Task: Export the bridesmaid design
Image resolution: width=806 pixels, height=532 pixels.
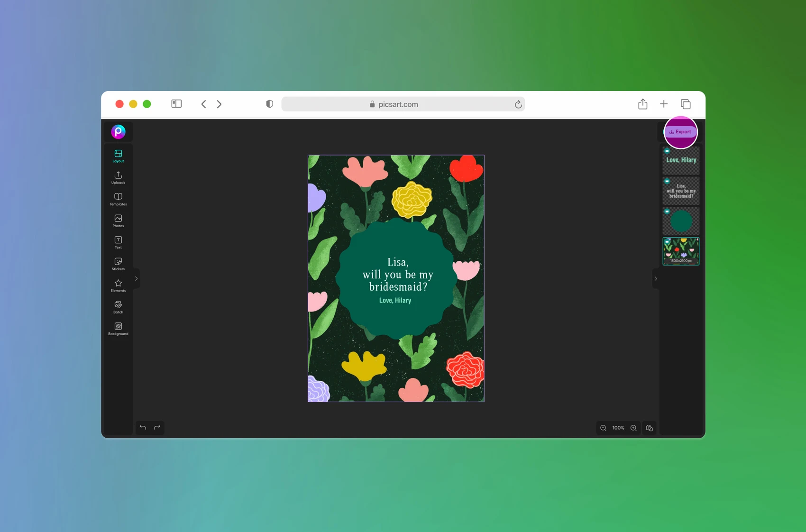Action: (x=681, y=132)
